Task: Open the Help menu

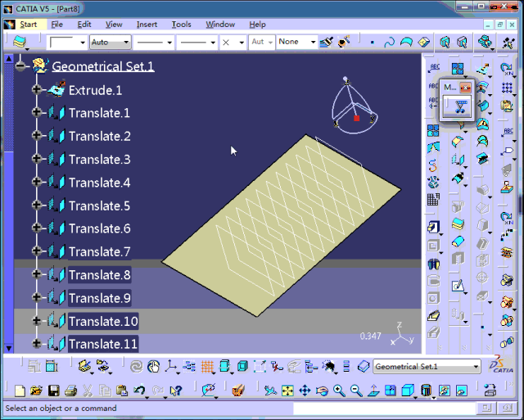Action: pyautogui.click(x=257, y=25)
